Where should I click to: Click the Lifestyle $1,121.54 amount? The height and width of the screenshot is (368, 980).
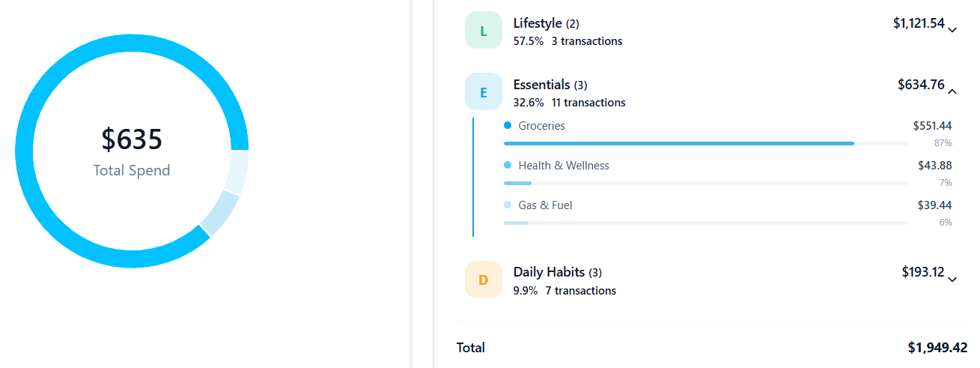coord(918,23)
